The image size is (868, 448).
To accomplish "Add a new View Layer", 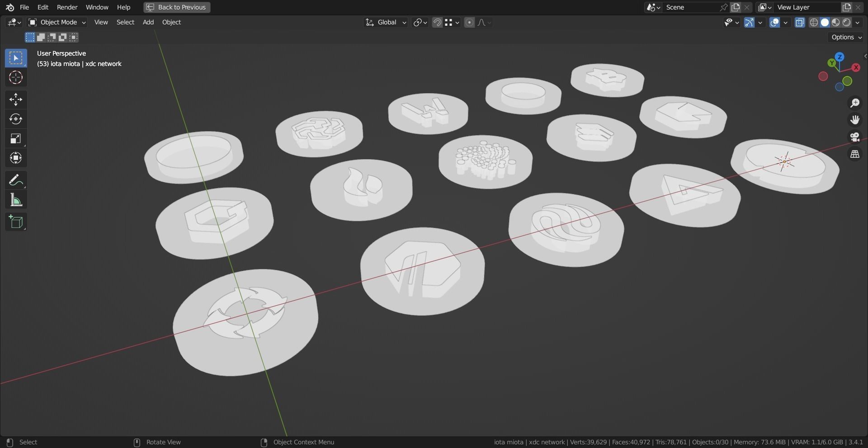I will tap(846, 7).
